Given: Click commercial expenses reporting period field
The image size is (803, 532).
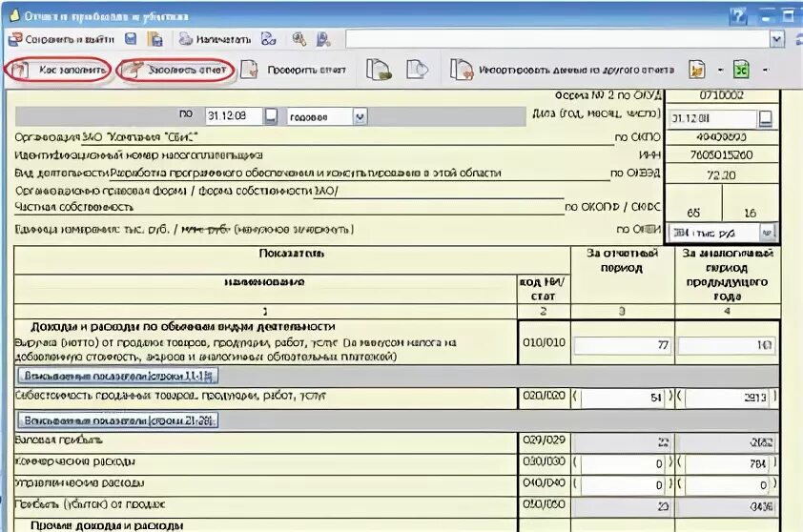Looking at the screenshot, I should pos(623,464).
